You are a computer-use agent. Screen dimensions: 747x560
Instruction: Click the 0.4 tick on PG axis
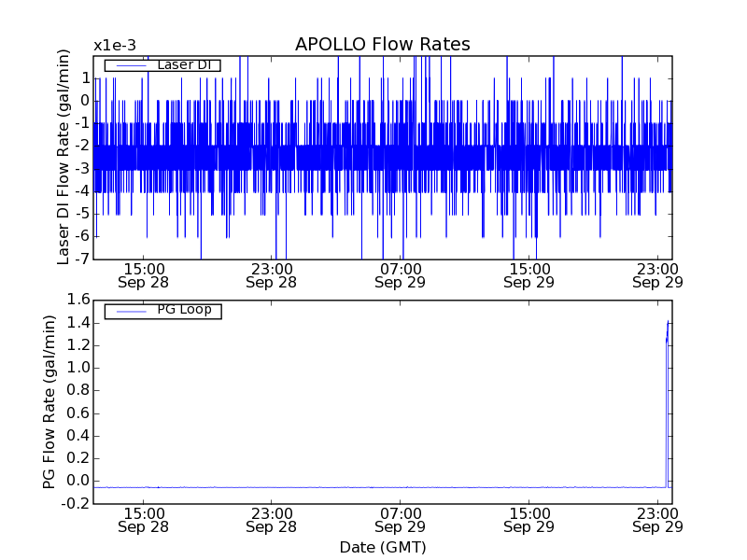tap(78, 436)
